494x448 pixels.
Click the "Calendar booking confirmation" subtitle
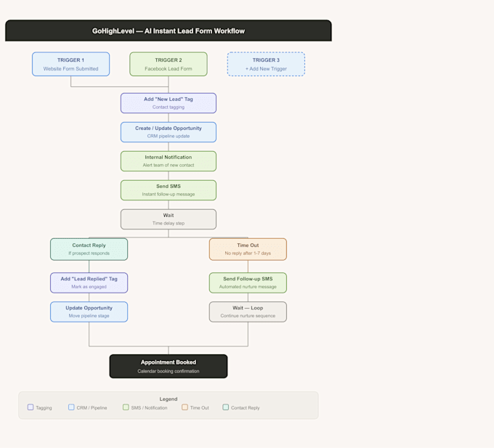click(x=169, y=371)
